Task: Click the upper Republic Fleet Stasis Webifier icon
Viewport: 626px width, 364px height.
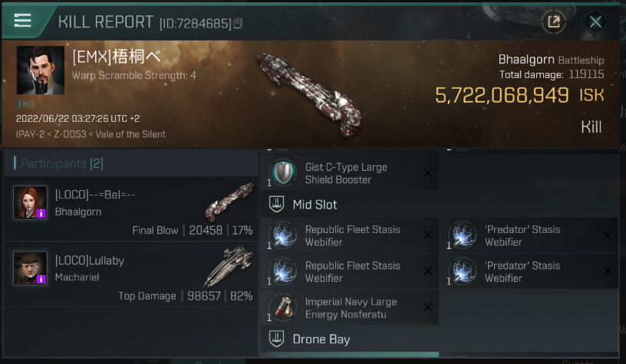Action: point(285,235)
